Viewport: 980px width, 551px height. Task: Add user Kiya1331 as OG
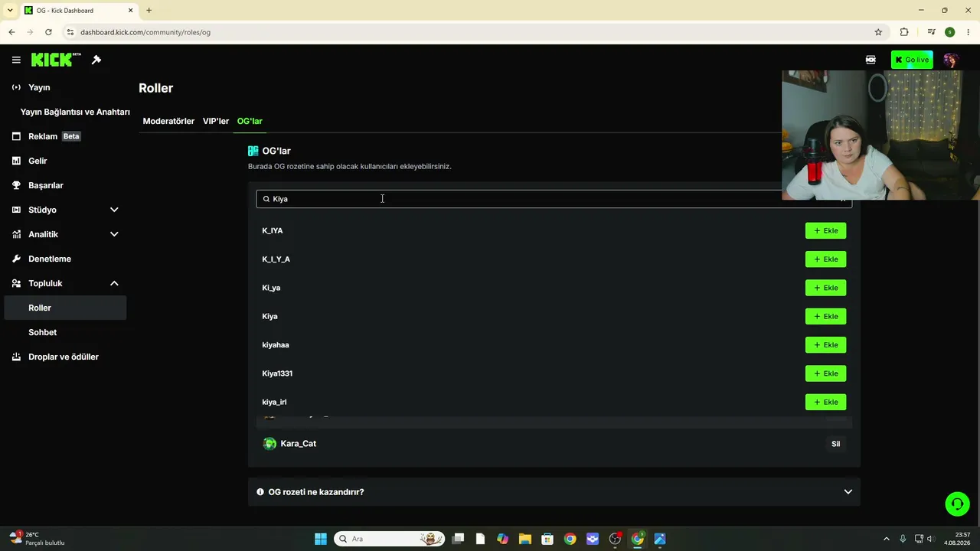(x=825, y=373)
